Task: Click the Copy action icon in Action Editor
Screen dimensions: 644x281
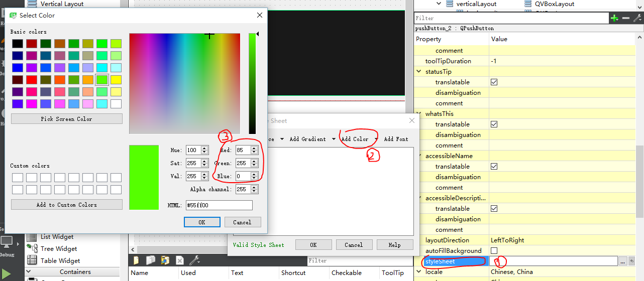Action: [x=151, y=260]
